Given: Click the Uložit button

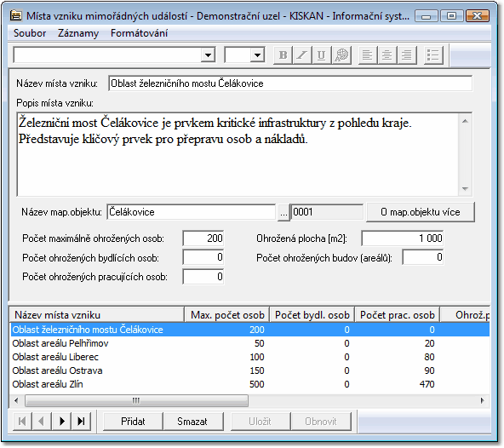Looking at the screenshot, I should 260,421.
